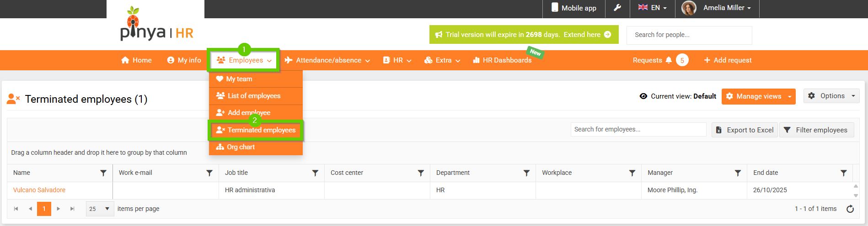Click the Requests bell icon
Viewport: 868px width, 226px height.
[x=669, y=60]
